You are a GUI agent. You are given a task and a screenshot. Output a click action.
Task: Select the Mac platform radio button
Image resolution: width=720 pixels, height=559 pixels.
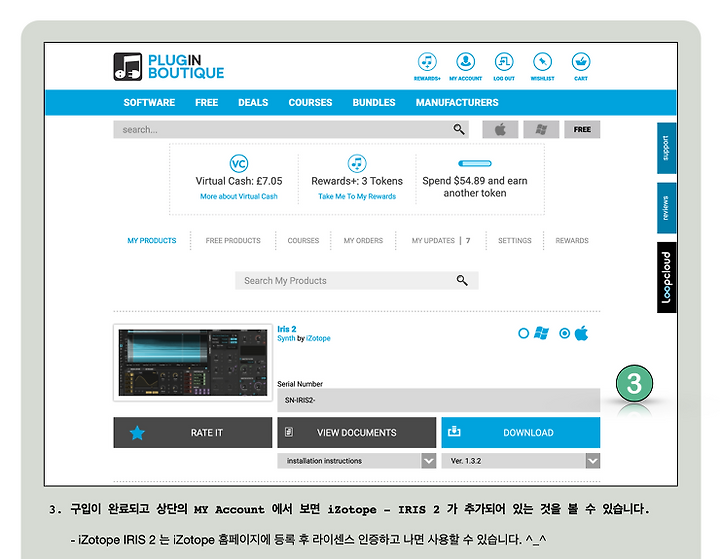click(x=564, y=333)
